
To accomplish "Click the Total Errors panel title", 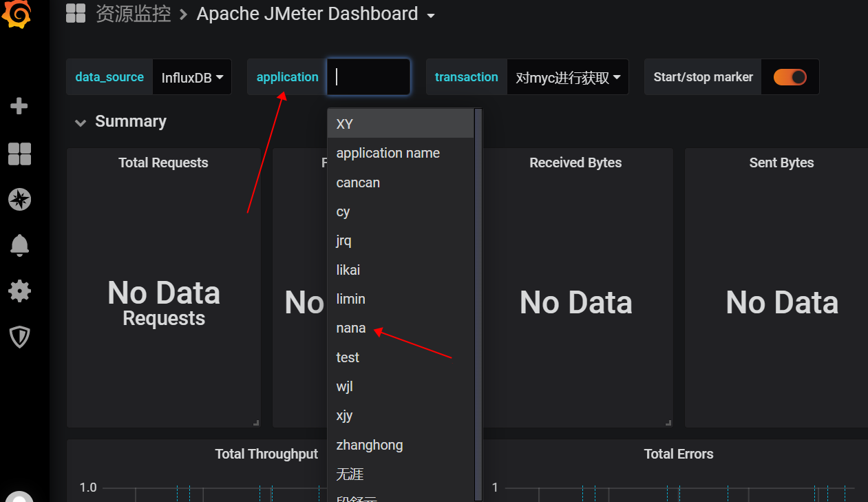I will (679, 454).
